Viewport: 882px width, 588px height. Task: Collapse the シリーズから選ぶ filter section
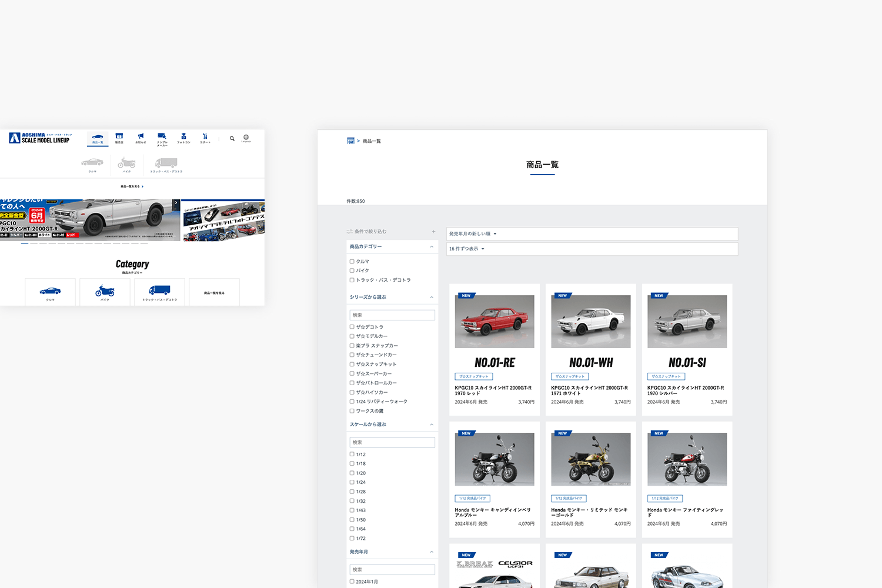(x=432, y=298)
